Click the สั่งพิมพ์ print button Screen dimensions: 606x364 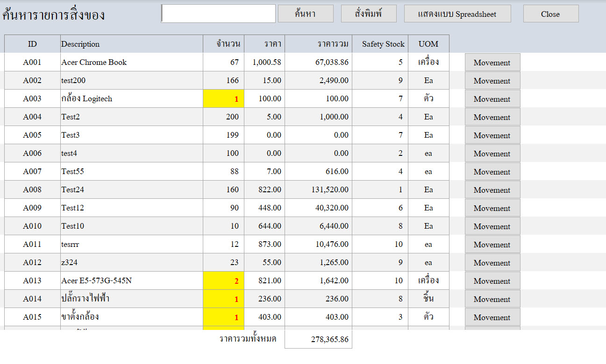(369, 14)
